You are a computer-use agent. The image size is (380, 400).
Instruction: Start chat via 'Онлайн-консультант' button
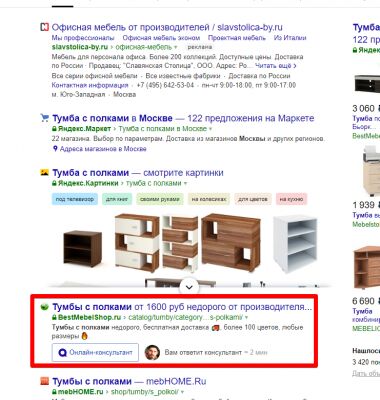coord(95,352)
